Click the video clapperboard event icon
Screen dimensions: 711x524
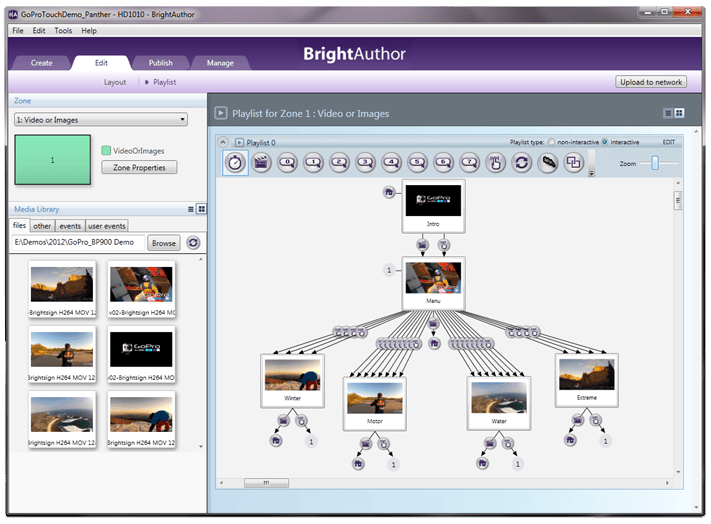[x=262, y=163]
